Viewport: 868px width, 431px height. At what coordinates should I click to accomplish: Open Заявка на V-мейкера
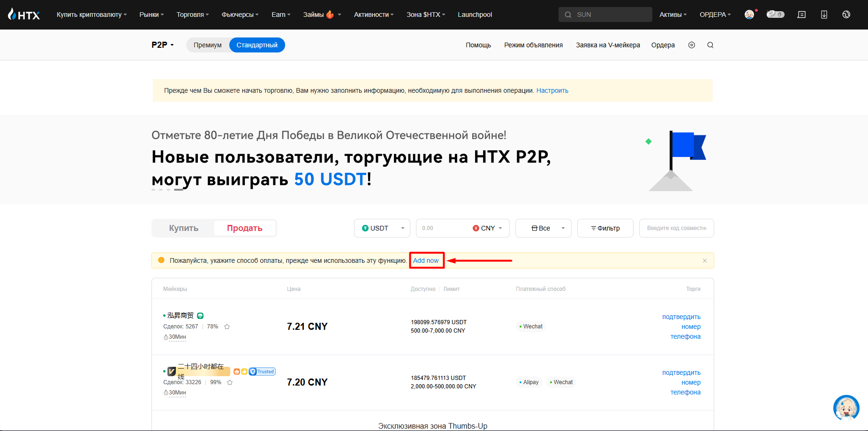[608, 45]
